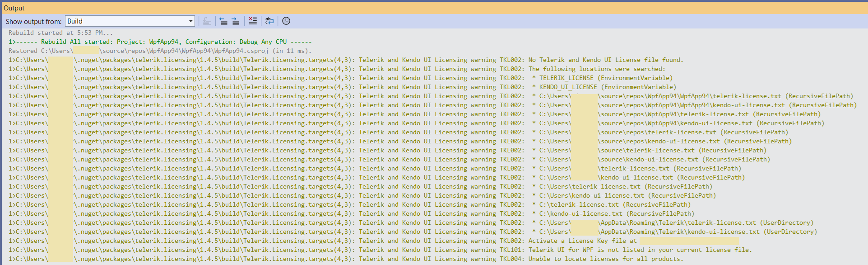
Task: Click 'AppData\Roaming\Telerik\kendo-ui-license.txt (UserDirectory)' path
Action: [709, 232]
